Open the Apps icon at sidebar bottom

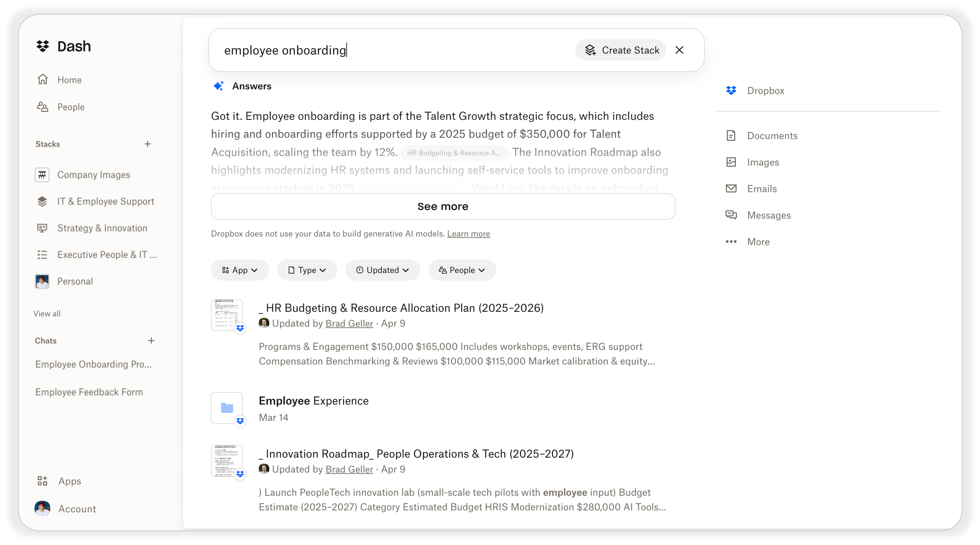pos(42,480)
